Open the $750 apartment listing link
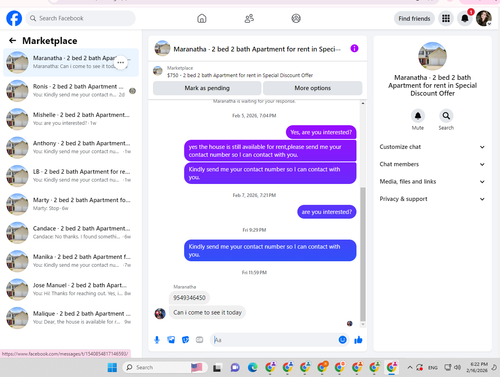Viewport: 500px width, 377px height. coord(240,75)
